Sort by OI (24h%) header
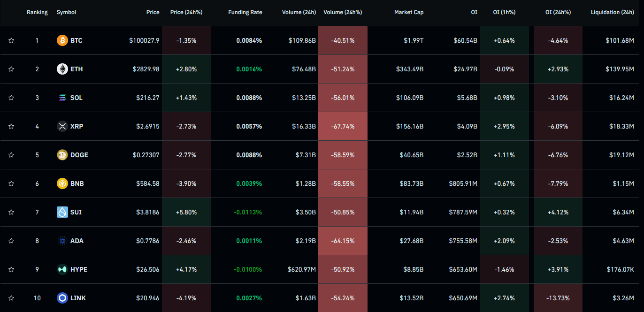The width and height of the screenshot is (644, 312). [x=558, y=12]
